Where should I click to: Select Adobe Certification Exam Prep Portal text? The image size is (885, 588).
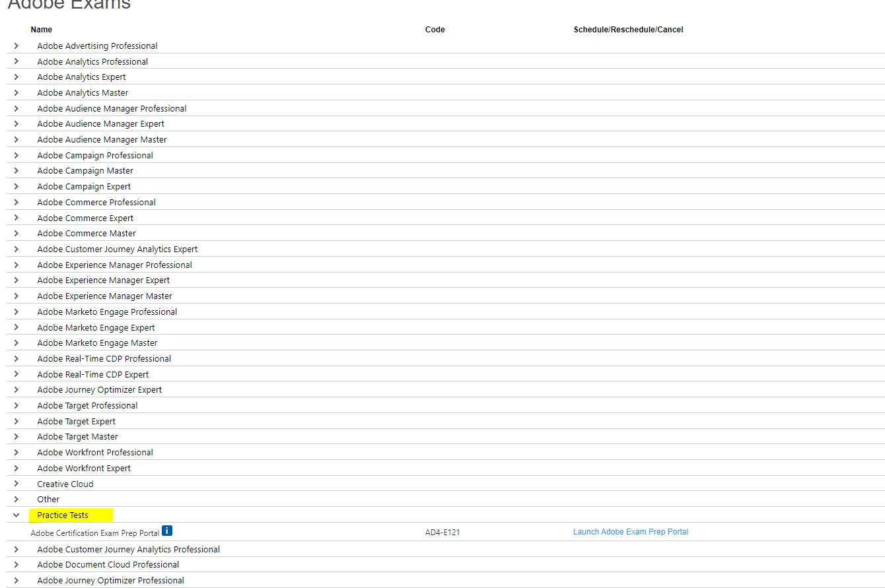coord(95,533)
